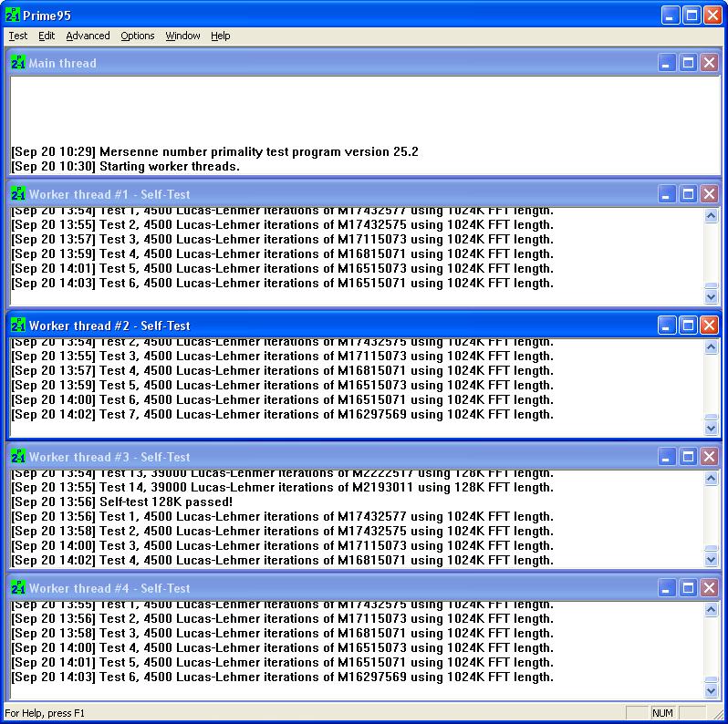
Task: Click the 14:03 Test 6 line in thread #1
Action: (x=282, y=283)
